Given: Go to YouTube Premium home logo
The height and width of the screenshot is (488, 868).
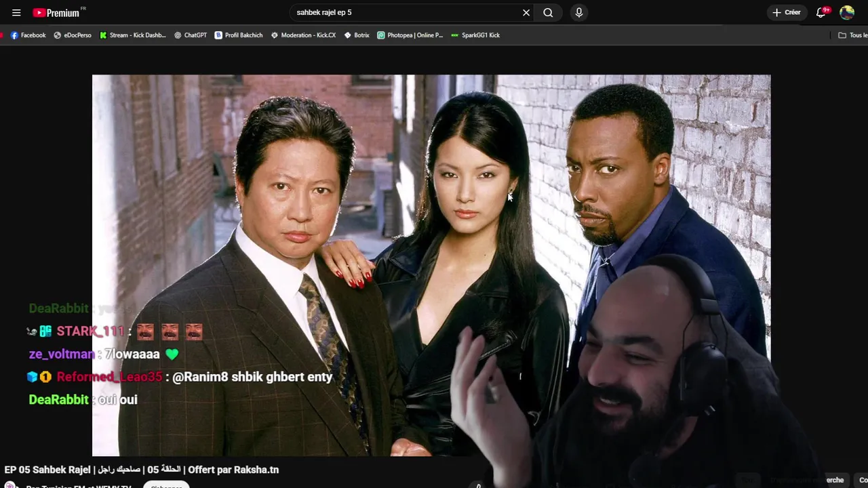Looking at the screenshot, I should click(x=56, y=12).
